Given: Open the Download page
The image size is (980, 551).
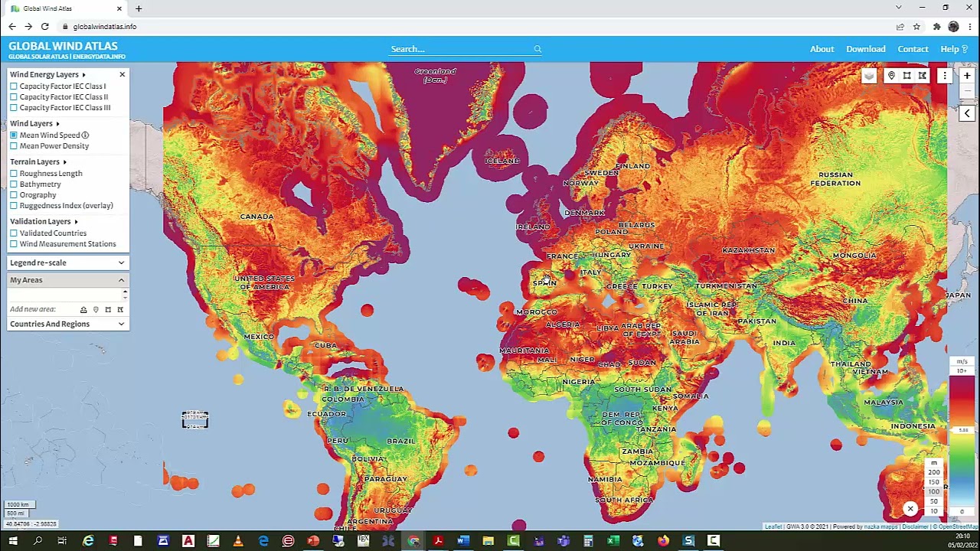Looking at the screenshot, I should 866,49.
